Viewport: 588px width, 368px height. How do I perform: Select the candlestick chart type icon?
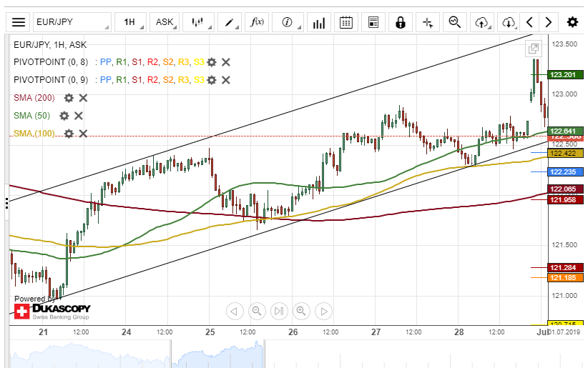pyautogui.click(x=197, y=22)
